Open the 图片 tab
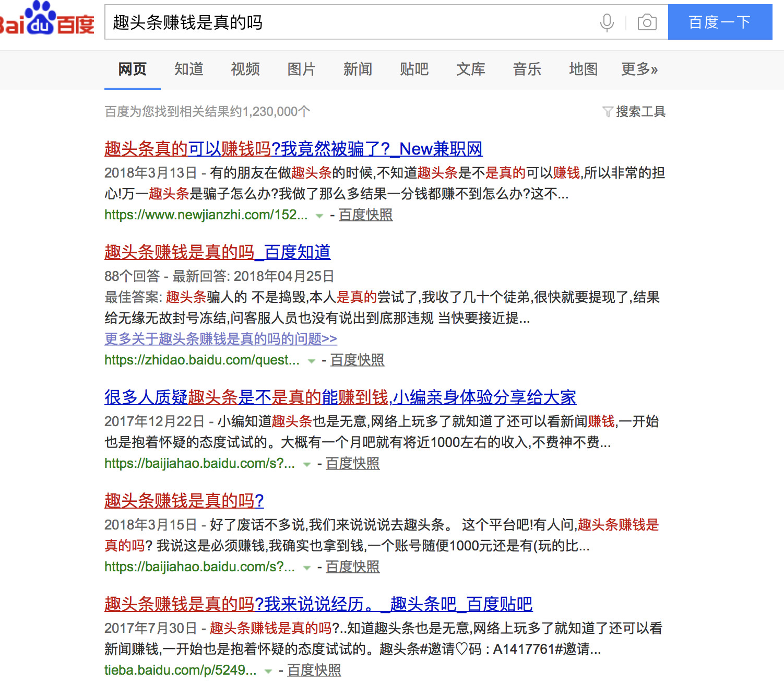 tap(301, 69)
